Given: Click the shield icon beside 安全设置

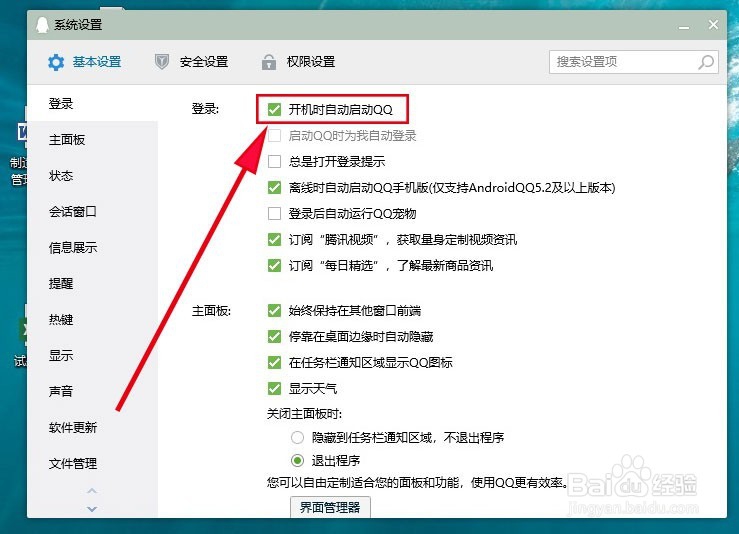Looking at the screenshot, I should click(x=162, y=62).
